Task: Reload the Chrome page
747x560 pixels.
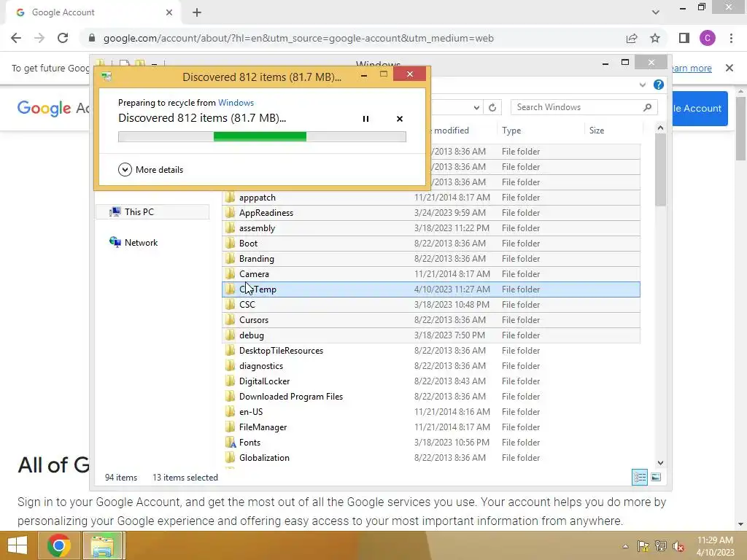Action: [x=63, y=38]
